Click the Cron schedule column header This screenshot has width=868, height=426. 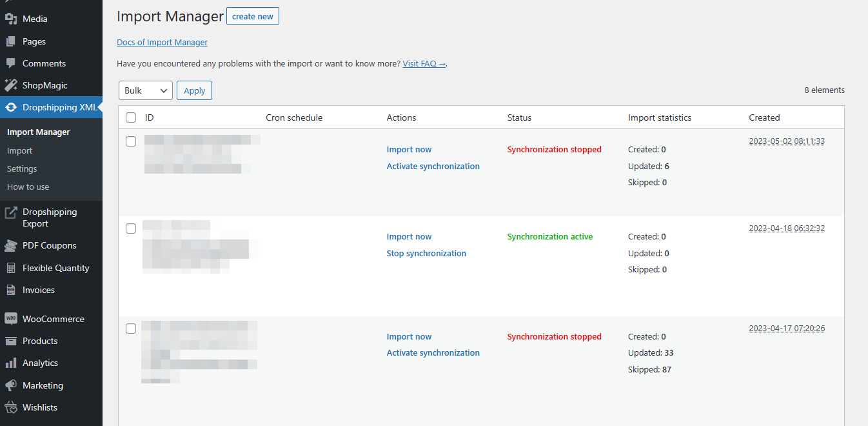tap(294, 117)
